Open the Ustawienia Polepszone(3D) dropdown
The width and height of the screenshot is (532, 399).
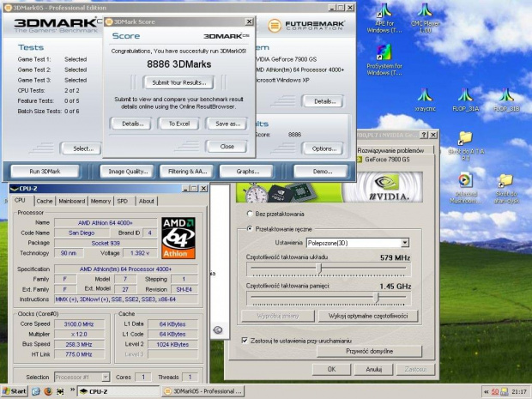pyautogui.click(x=405, y=243)
